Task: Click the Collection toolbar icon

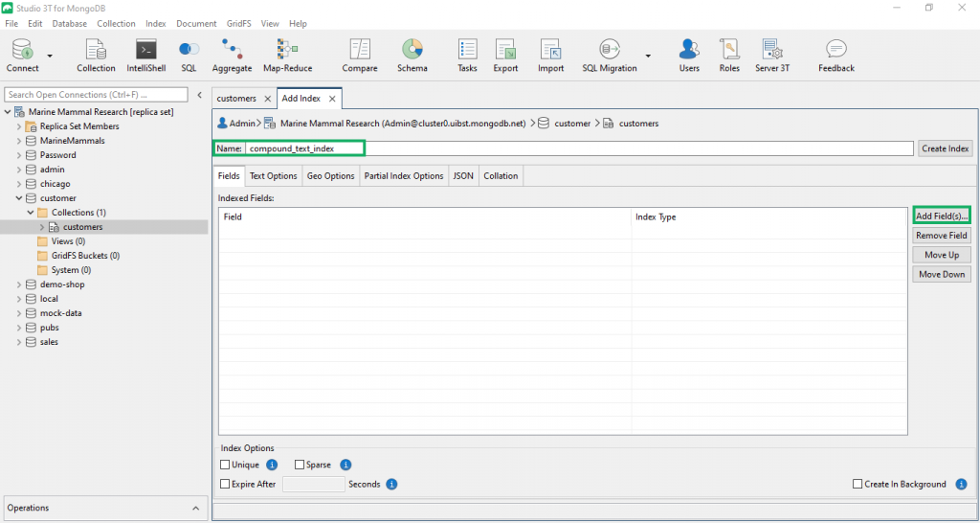Action: (x=96, y=55)
